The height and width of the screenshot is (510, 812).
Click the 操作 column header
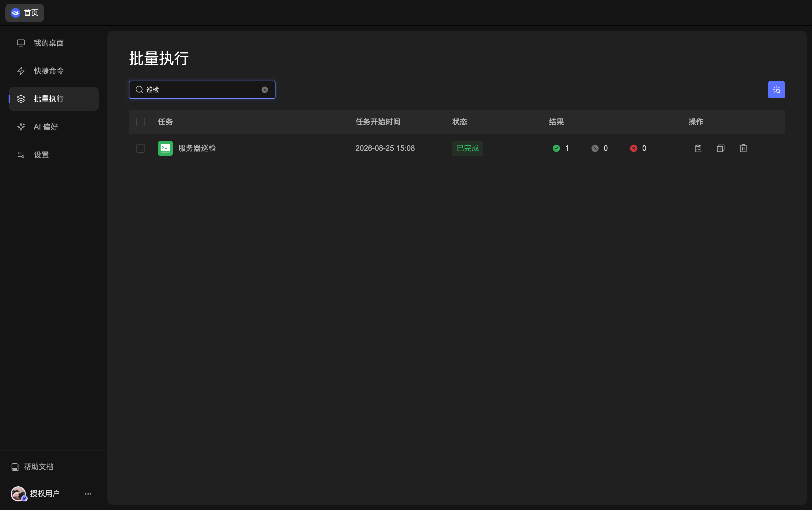click(696, 122)
